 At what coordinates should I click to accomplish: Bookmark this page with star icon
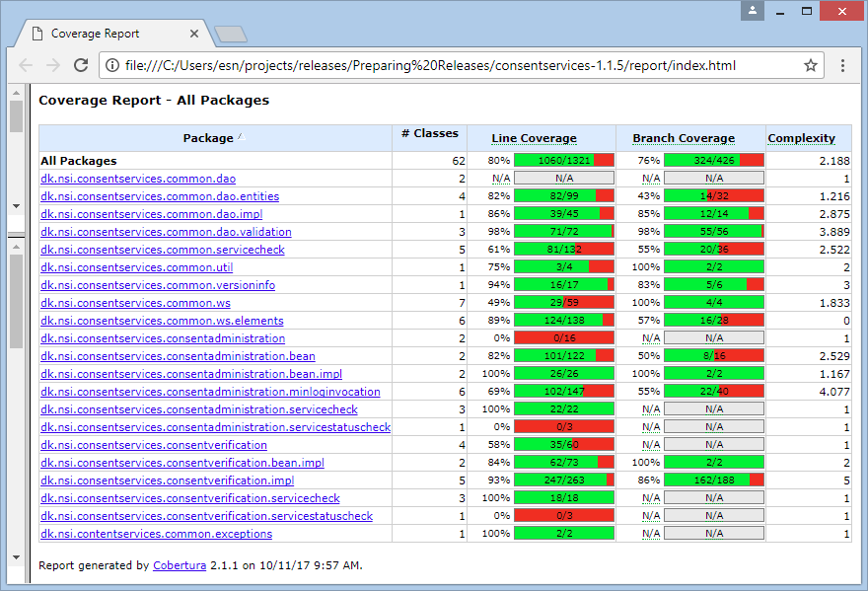pos(811,66)
